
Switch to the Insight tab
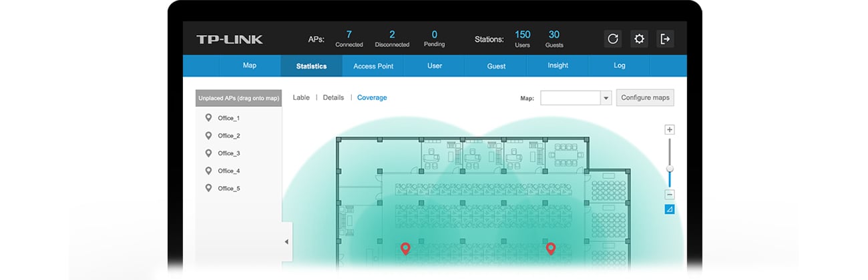(558, 65)
